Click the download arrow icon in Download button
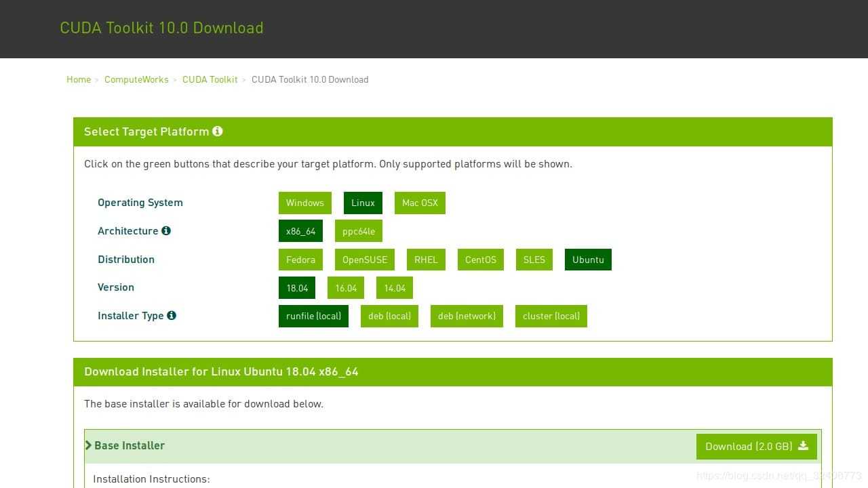 (x=804, y=446)
